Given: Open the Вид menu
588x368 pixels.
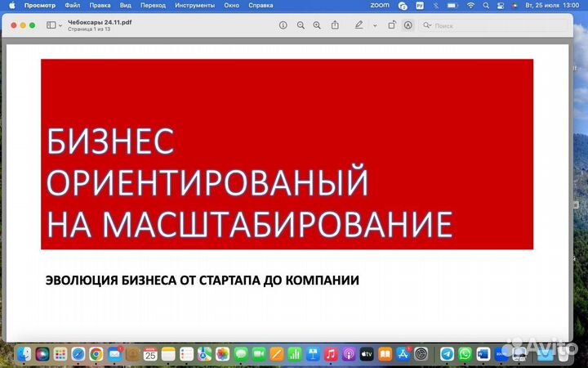Looking at the screenshot, I should (x=126, y=5).
